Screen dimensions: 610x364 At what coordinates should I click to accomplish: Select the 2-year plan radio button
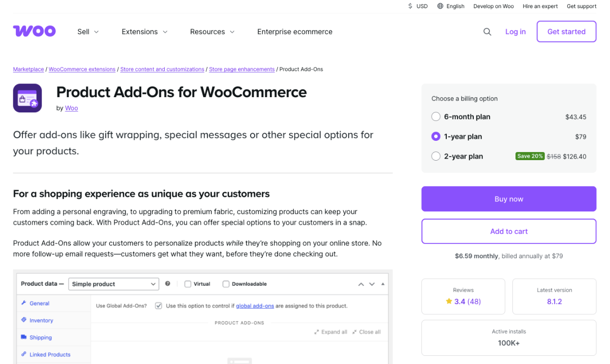[436, 156]
